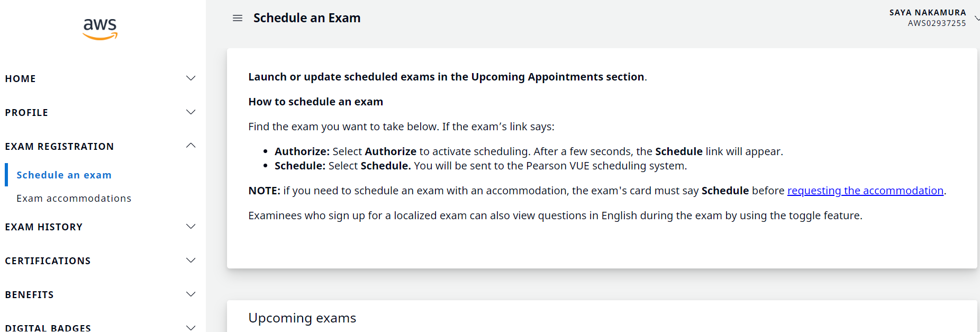Screen dimensions: 980x332
Task: Expand the EXAM HISTORY chevron
Action: (191, 227)
